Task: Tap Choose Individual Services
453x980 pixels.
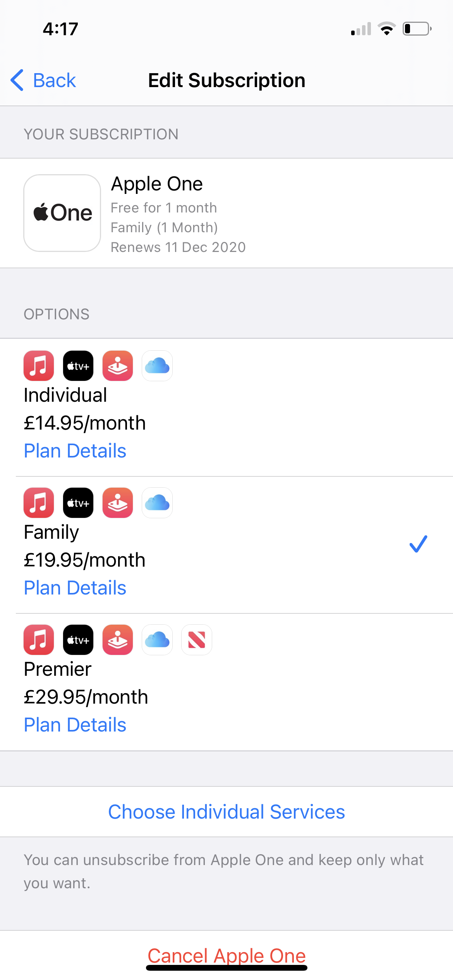Action: (x=226, y=812)
